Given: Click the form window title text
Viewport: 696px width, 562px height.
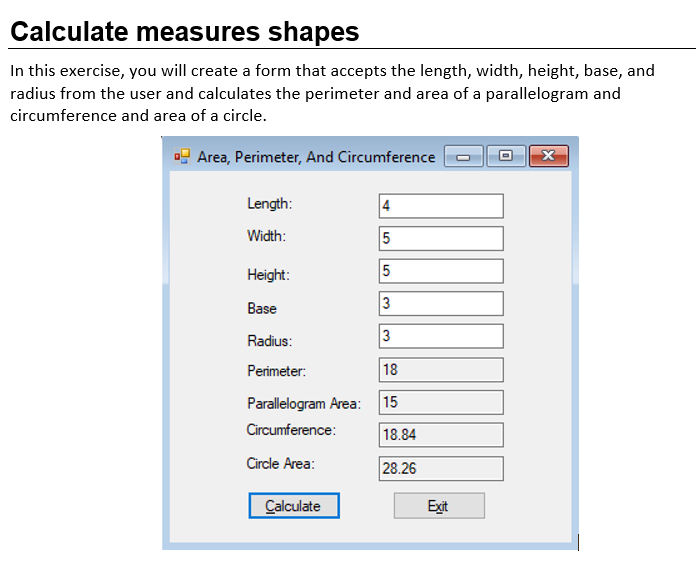Looking at the screenshot, I should point(316,157).
